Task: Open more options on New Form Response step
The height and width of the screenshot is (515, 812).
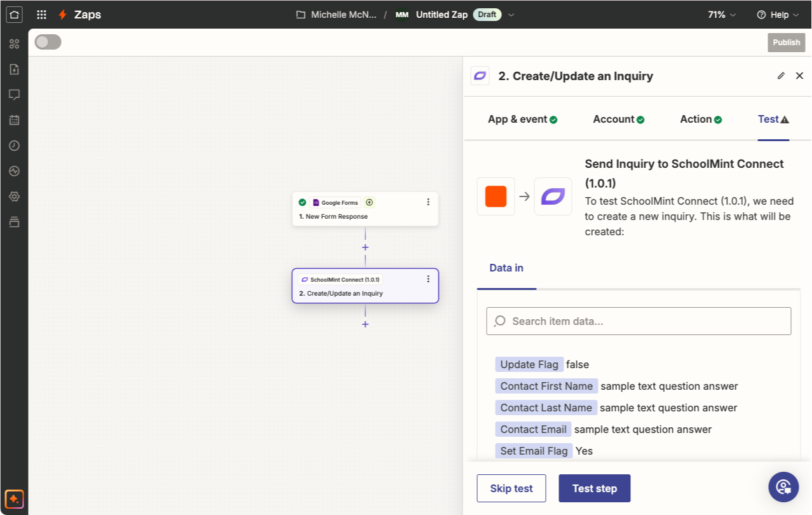Action: [428, 202]
